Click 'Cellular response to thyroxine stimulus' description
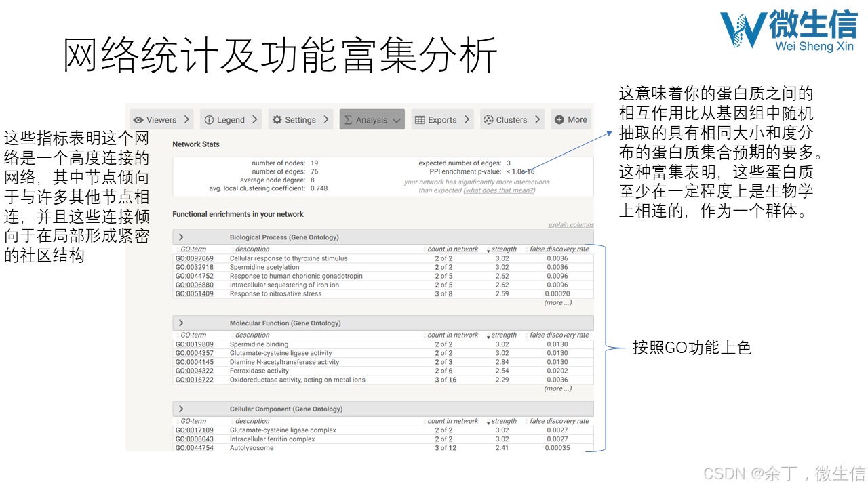The image size is (868, 488). tap(289, 258)
